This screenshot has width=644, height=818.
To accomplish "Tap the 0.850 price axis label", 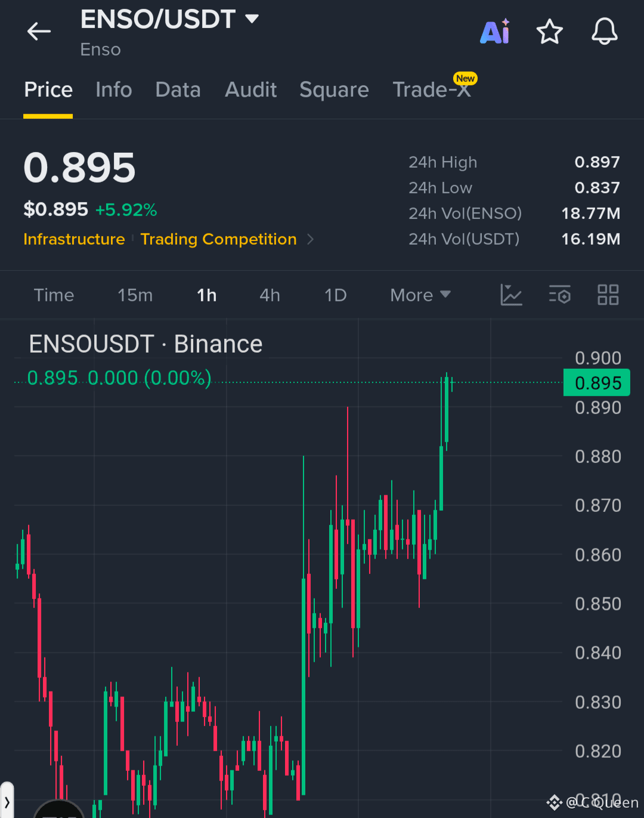I will (x=598, y=604).
